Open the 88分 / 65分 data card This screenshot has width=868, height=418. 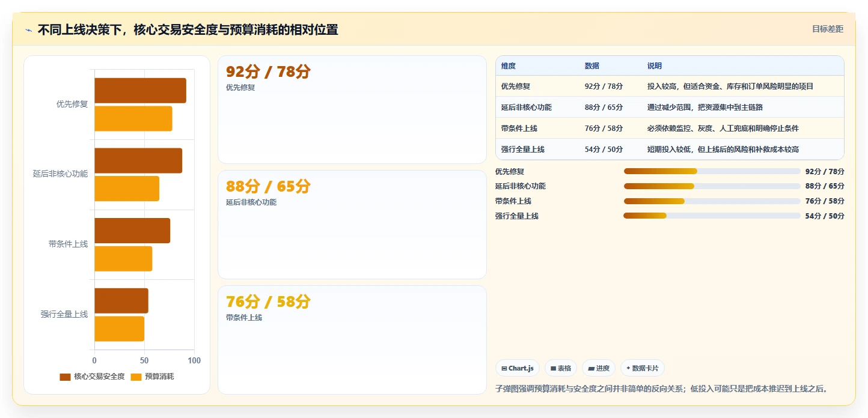tap(352, 225)
